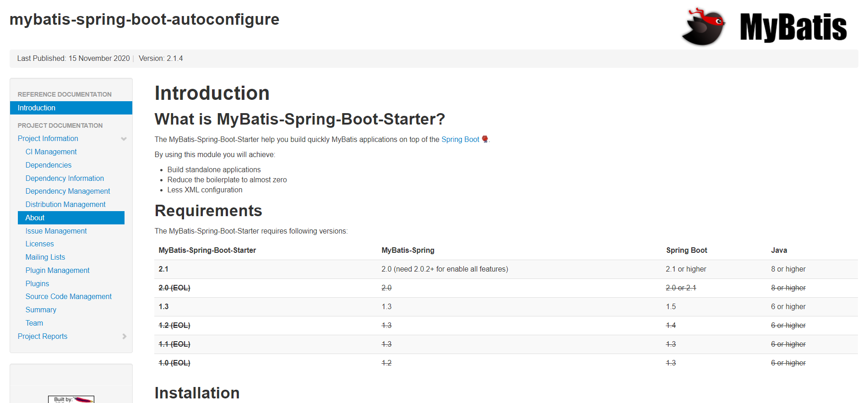Click the external link icon after Spring Boot
868x403 pixels.
[485, 139]
